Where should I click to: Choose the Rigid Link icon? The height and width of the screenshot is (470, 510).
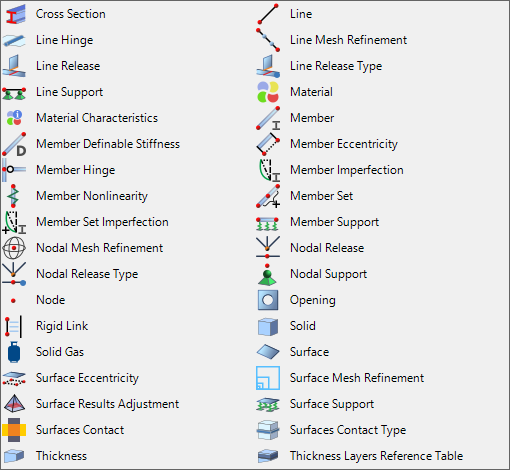(x=13, y=326)
